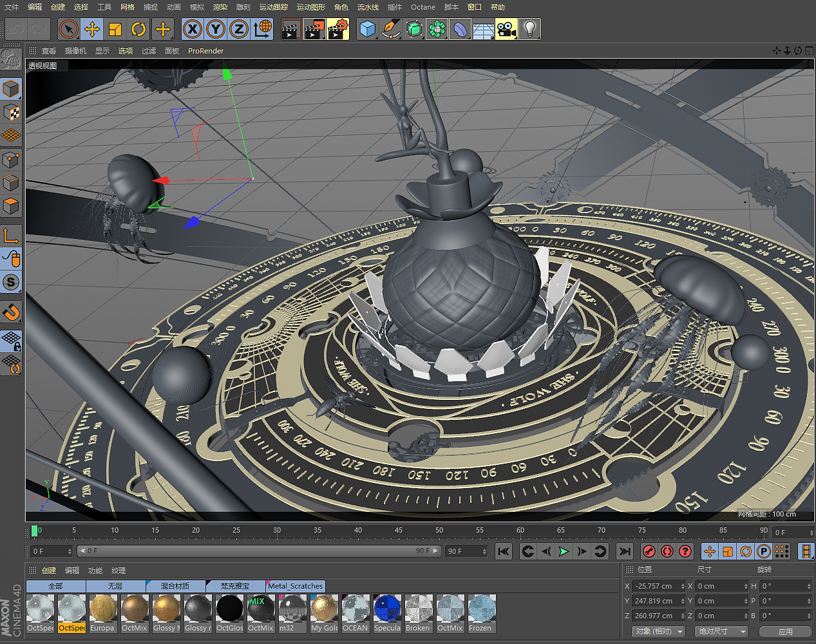This screenshot has width=816, height=644.
Task: Click the Undo arrow icon
Action: [x=16, y=29]
